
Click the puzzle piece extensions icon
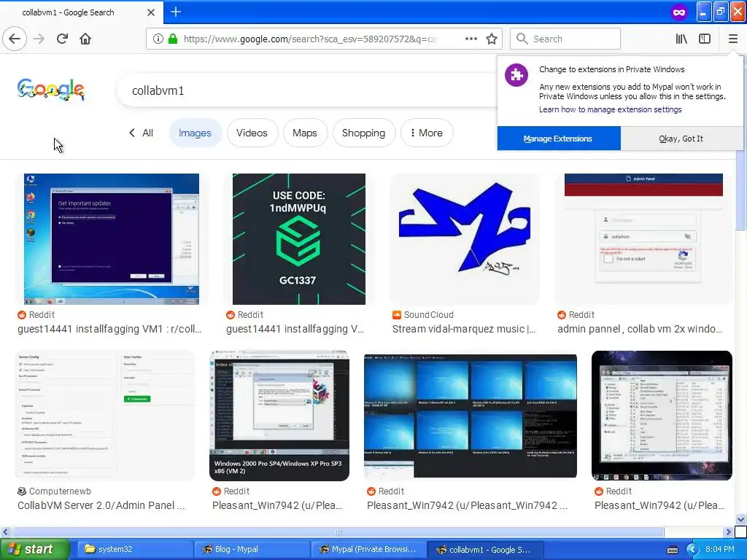516,75
